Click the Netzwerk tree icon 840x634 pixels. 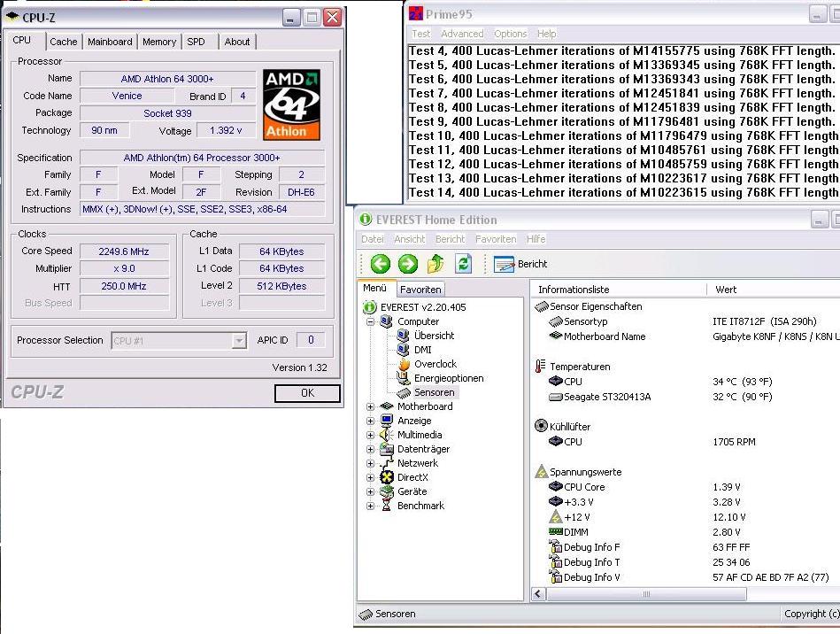pyautogui.click(x=386, y=463)
